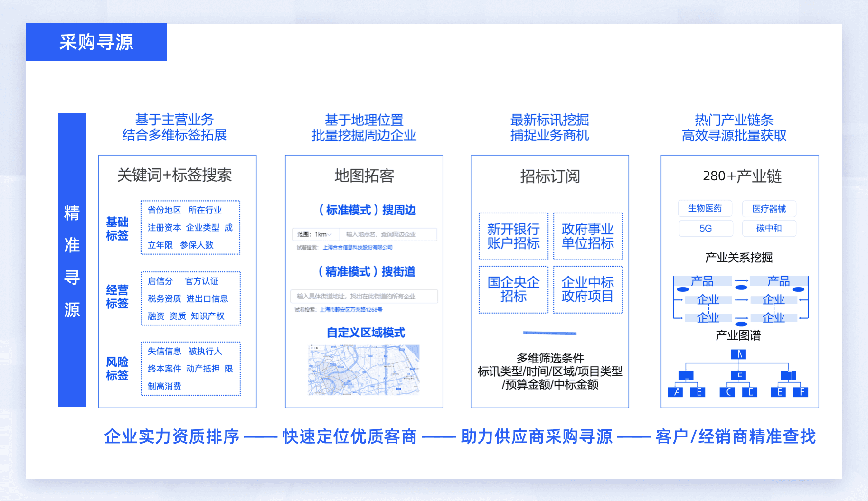Click the 风险标签 dotted box
This screenshot has height=501, width=868.
click(190, 369)
